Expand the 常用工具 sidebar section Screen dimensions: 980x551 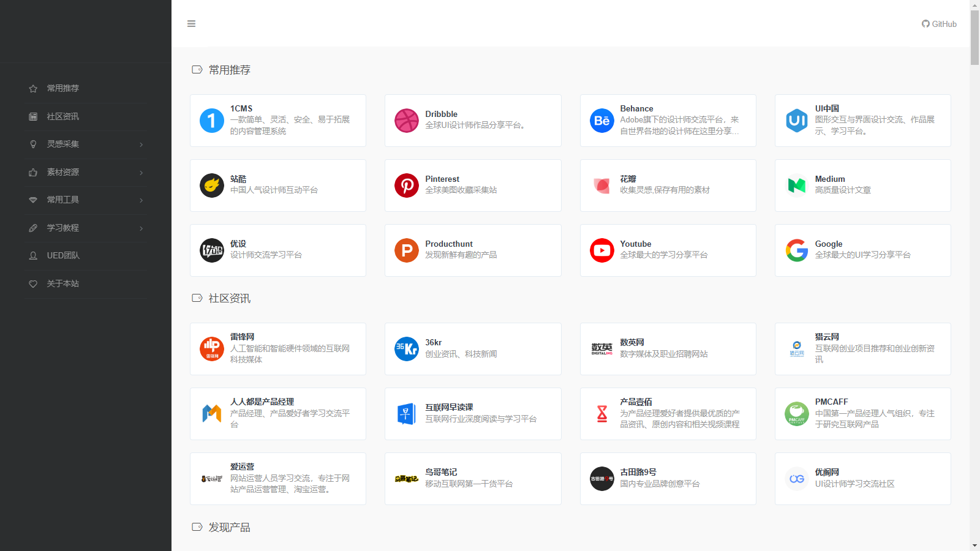[86, 200]
